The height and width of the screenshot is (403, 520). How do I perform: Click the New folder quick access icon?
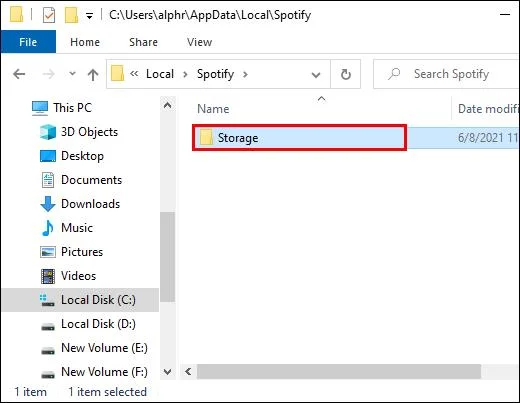click(x=71, y=15)
